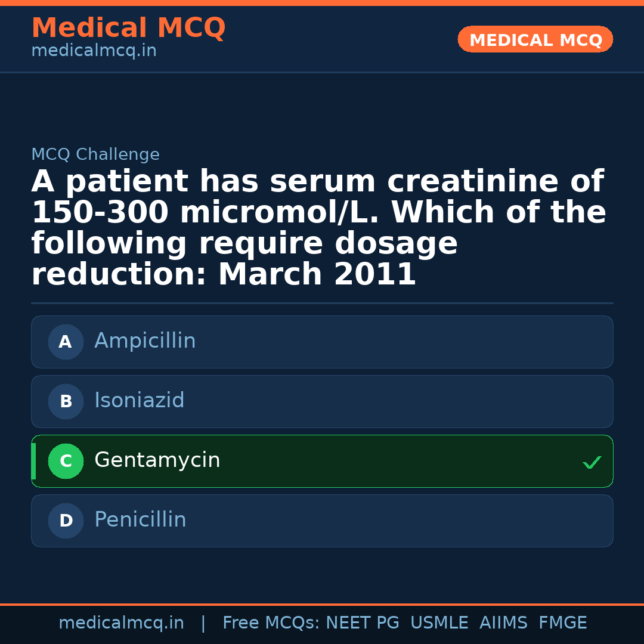Click "AIIMS" in the footer
644x644 pixels.
tap(503, 623)
